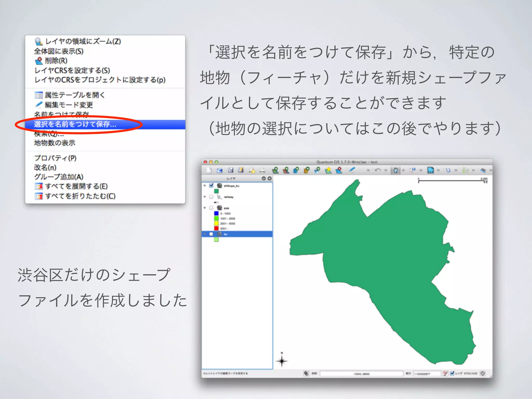Choose レイヤCRSを設定する(S) menu item

point(105,70)
